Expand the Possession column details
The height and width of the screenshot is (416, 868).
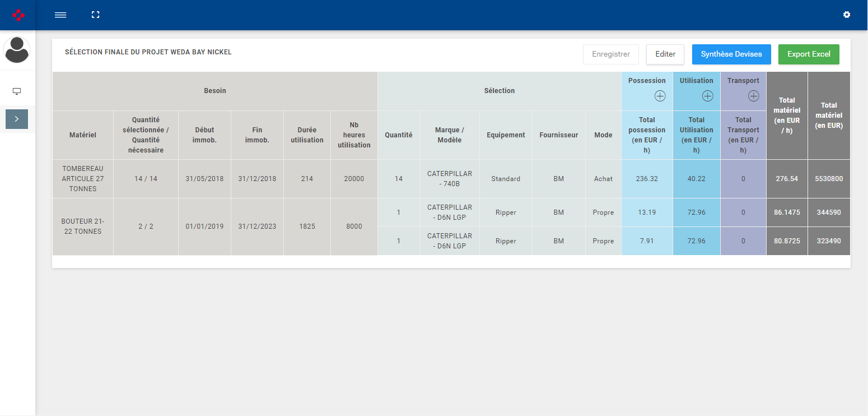(660, 96)
